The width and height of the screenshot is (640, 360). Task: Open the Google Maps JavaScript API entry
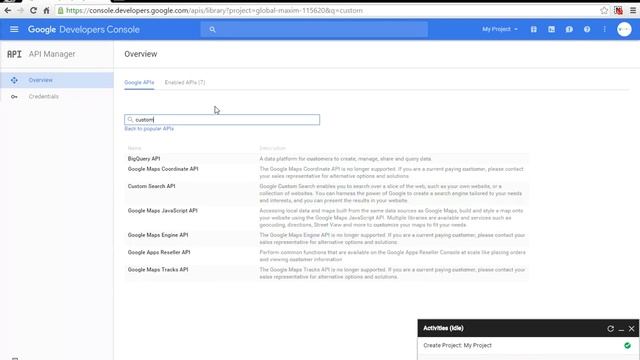coord(162,211)
